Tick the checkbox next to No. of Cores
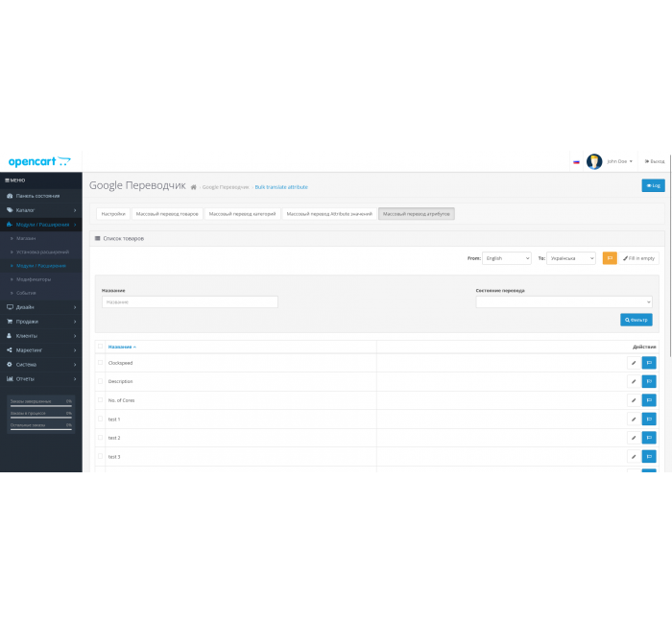The image size is (672, 624). click(100, 400)
